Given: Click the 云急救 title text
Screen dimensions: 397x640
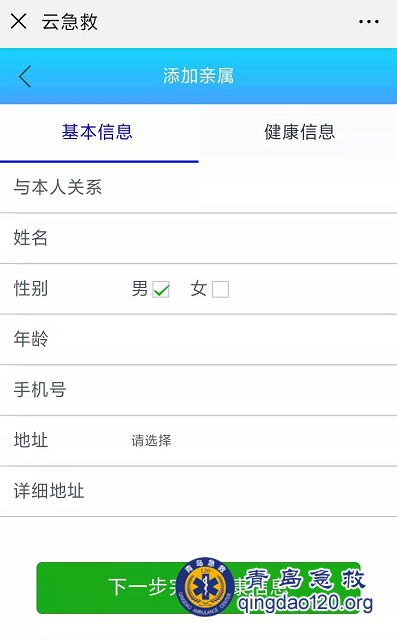Looking at the screenshot, I should pyautogui.click(x=69, y=22).
